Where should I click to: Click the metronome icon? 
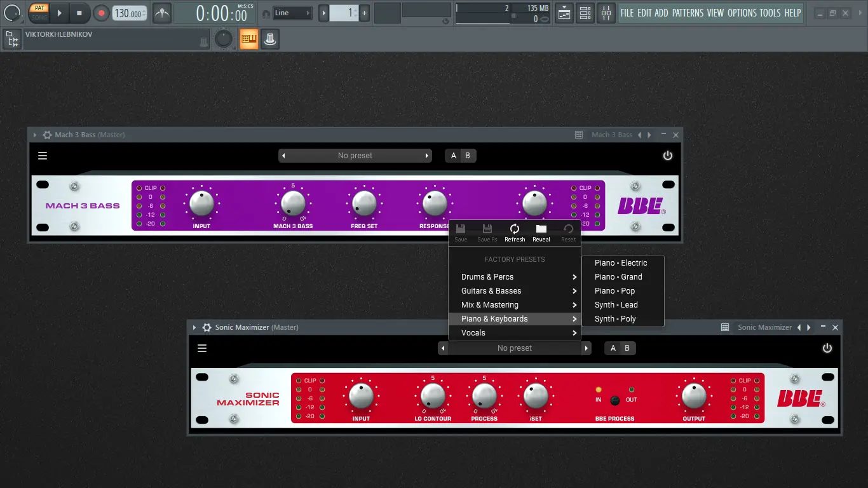coord(162,13)
